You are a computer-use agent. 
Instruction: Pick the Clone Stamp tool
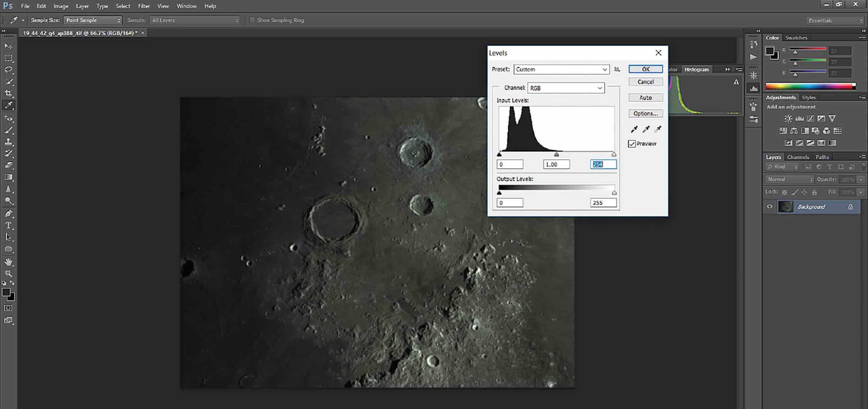9,142
